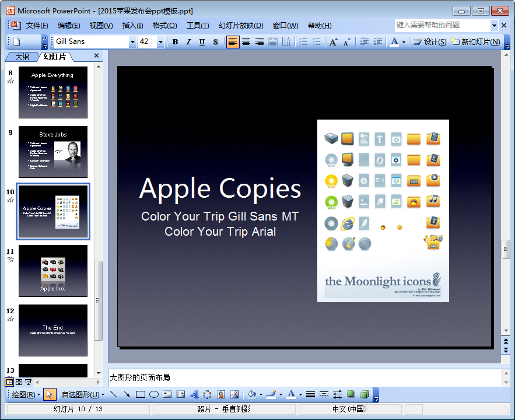This screenshot has height=420, width=515.
Task: Expand the help search box dropdown
Action: (494, 25)
